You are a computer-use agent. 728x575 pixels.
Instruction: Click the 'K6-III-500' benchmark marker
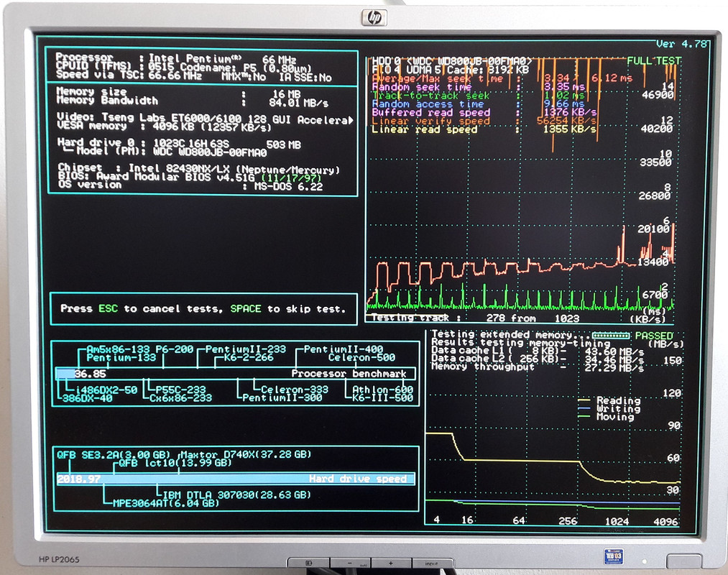click(x=382, y=397)
